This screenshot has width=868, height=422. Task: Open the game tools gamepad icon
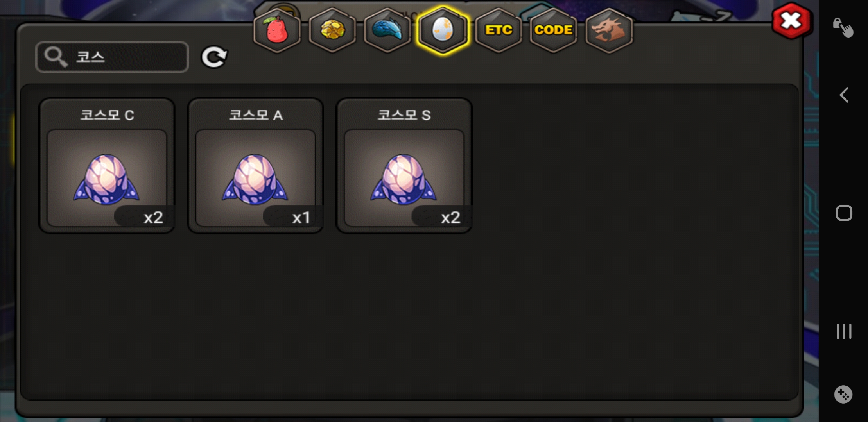pyautogui.click(x=843, y=395)
